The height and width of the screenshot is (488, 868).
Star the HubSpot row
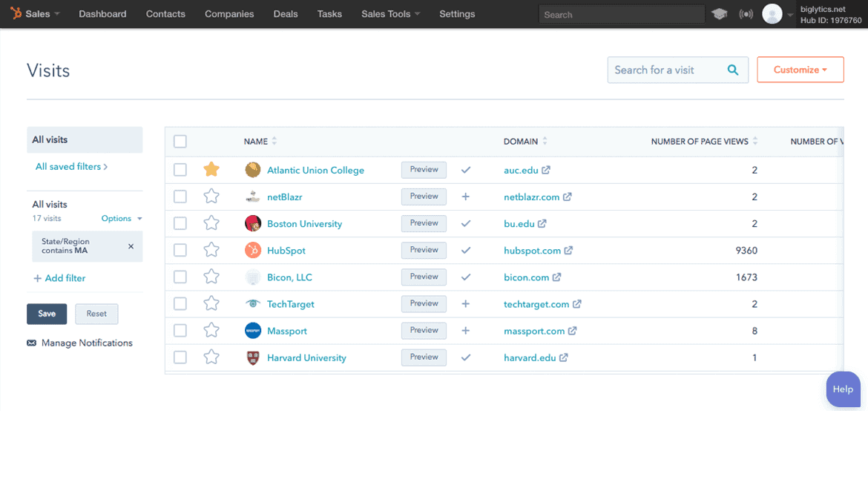(211, 250)
